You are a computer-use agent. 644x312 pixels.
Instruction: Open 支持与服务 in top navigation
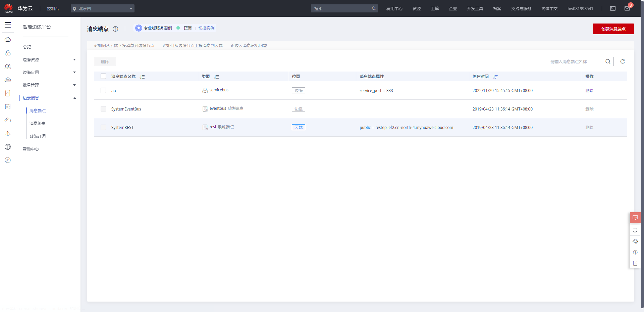coord(521,9)
